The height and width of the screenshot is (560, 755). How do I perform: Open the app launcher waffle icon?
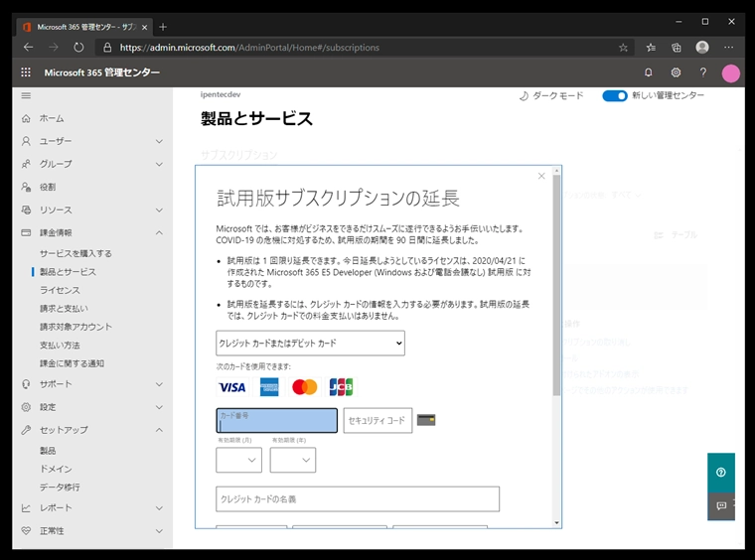pos(26,72)
